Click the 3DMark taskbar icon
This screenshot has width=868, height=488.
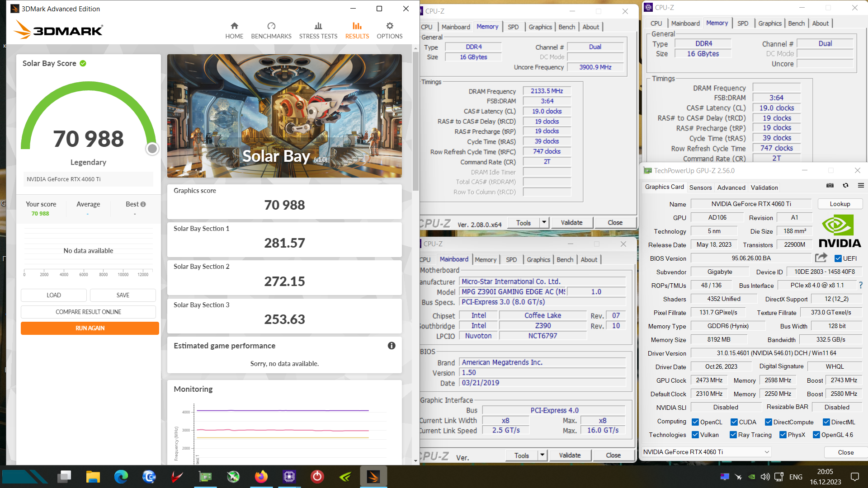[373, 477]
